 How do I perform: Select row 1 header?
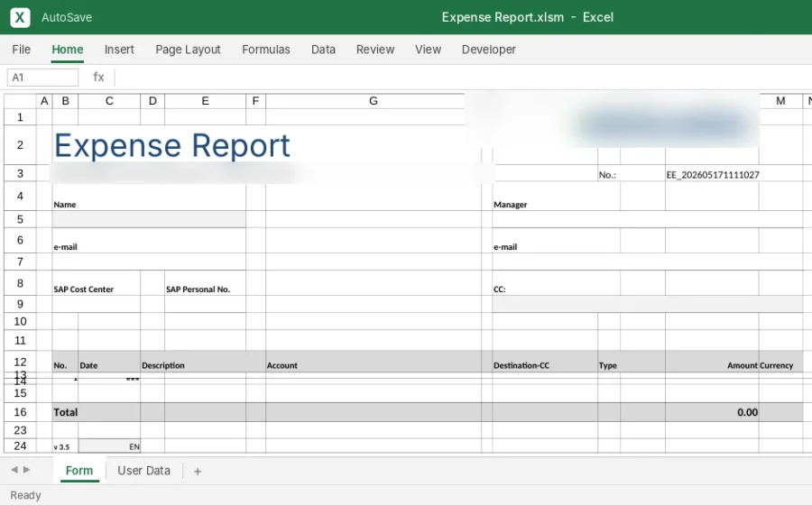coord(20,117)
